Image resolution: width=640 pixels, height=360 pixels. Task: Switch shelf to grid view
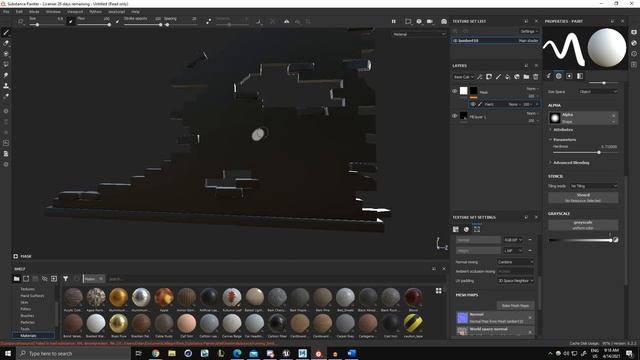(x=438, y=291)
